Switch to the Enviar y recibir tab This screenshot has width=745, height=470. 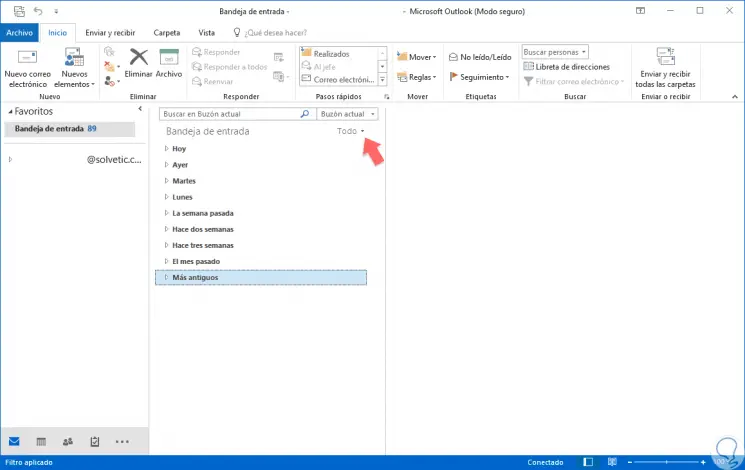pos(112,32)
